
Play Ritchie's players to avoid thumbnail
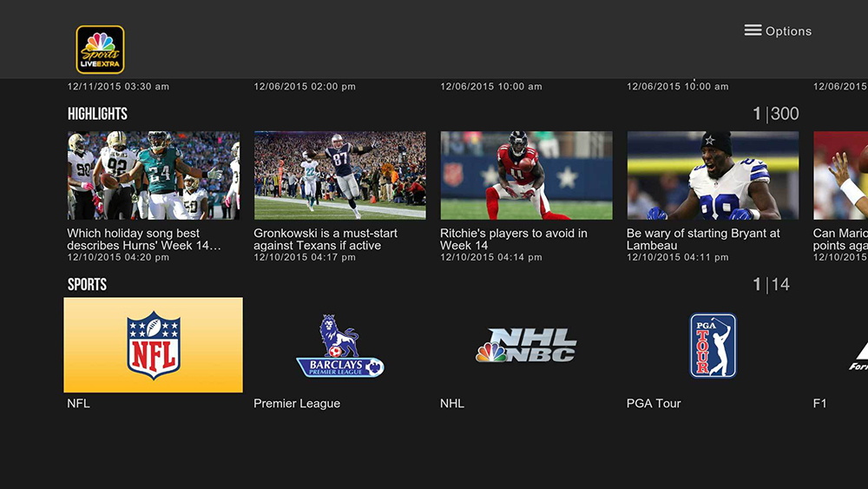click(x=527, y=175)
